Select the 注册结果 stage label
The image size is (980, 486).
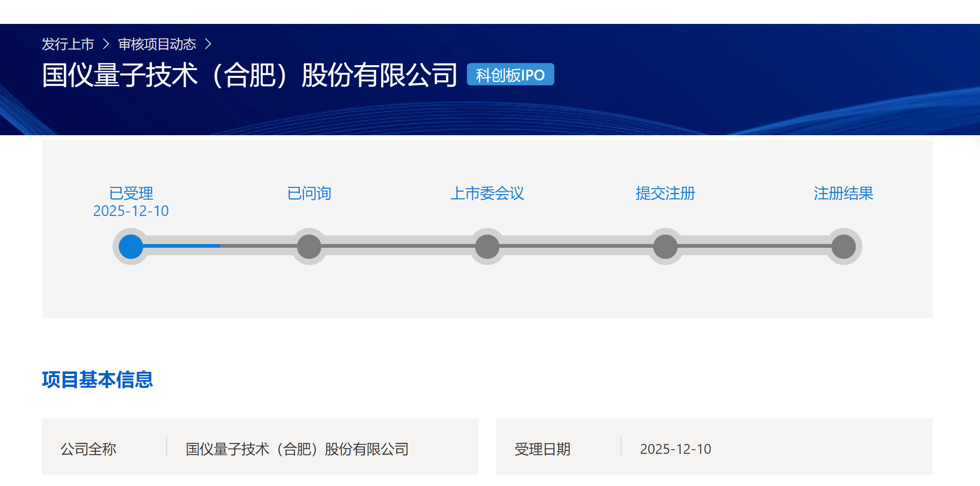843,193
